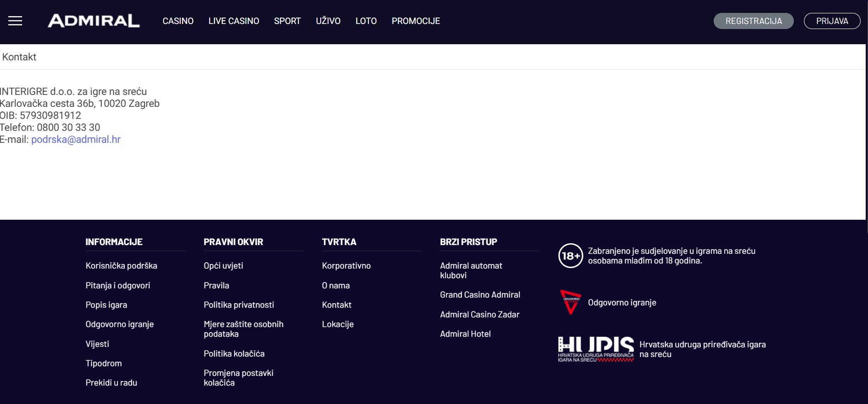Open Pitanja i odgovori link

(x=118, y=286)
